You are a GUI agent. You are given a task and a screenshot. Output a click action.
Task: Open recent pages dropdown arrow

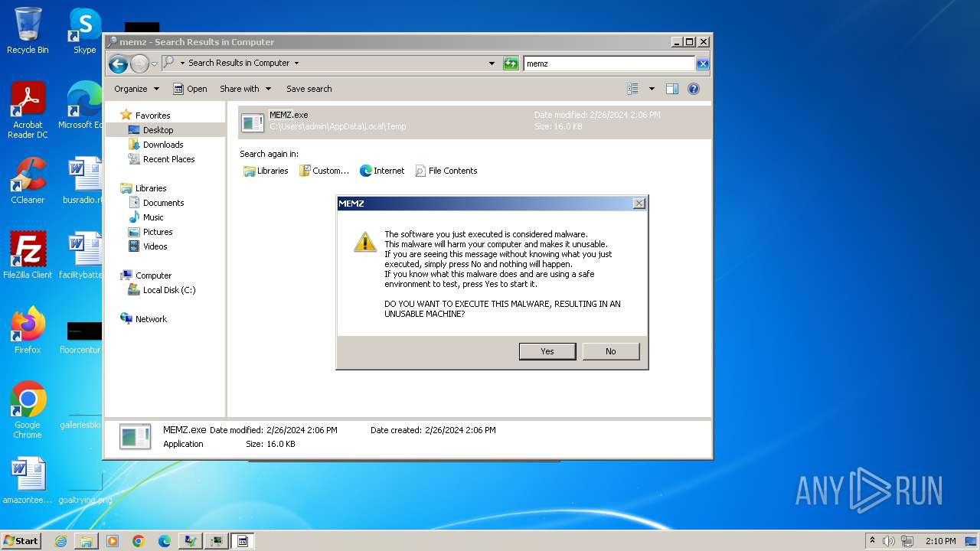pos(154,64)
